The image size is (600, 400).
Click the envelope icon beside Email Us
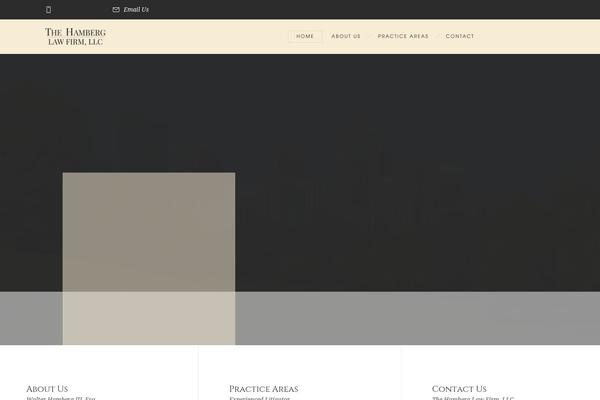(x=116, y=10)
